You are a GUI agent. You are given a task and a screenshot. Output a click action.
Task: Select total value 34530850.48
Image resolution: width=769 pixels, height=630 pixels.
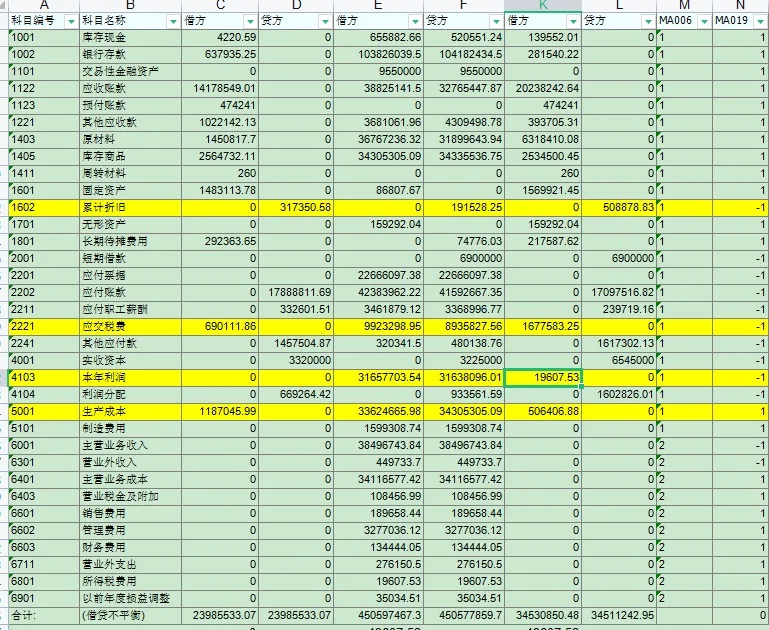[543, 615]
